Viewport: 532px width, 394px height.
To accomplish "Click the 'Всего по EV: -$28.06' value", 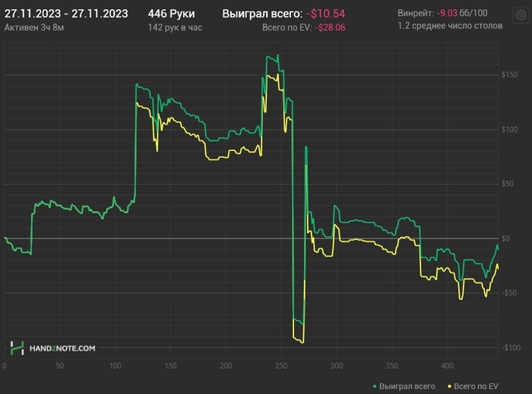I will coord(304,28).
